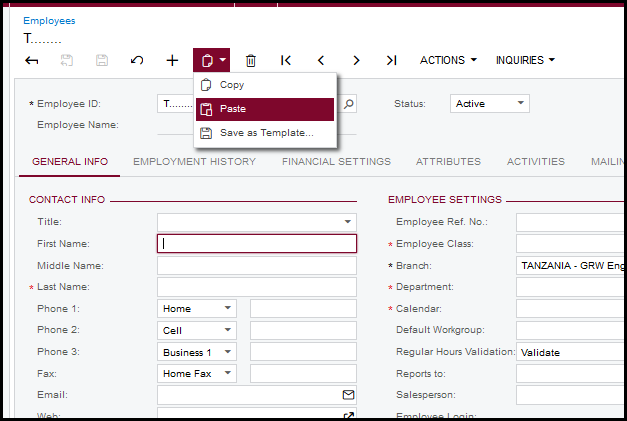This screenshot has width=627, height=421.
Task: Choose Save as Template menu option
Action: 266,133
